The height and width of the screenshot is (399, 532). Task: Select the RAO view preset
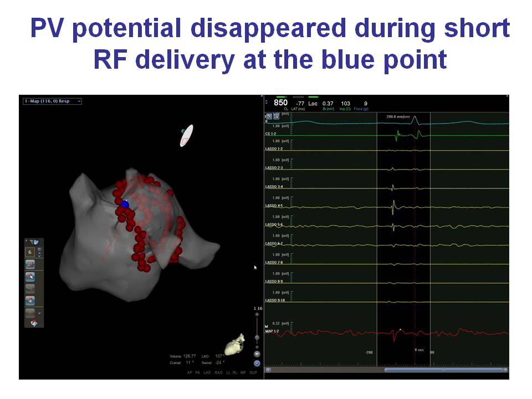click(219, 372)
